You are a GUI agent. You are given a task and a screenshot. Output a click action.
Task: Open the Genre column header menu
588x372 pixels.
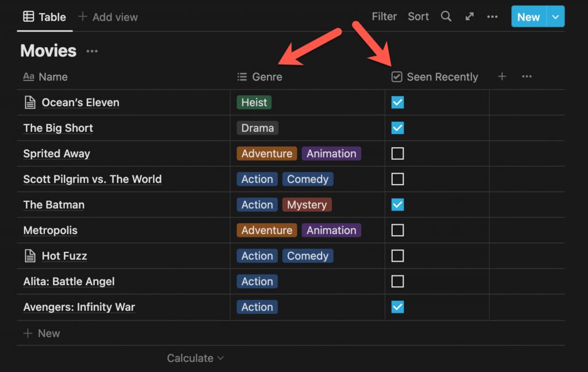pos(260,77)
